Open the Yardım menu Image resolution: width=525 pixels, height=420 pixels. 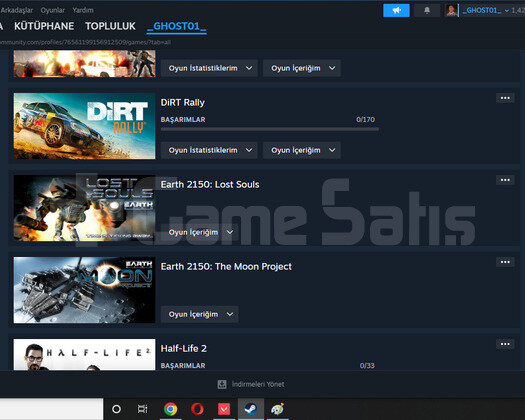[83, 10]
